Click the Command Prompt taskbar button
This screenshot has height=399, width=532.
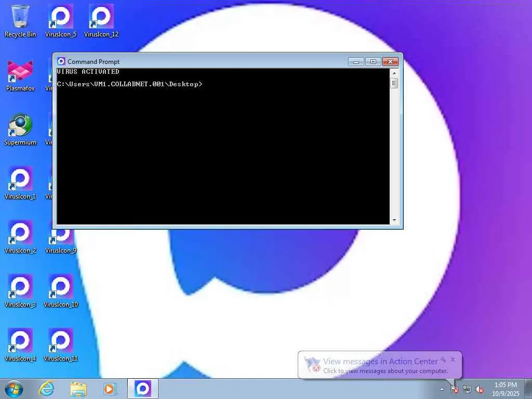pos(143,389)
